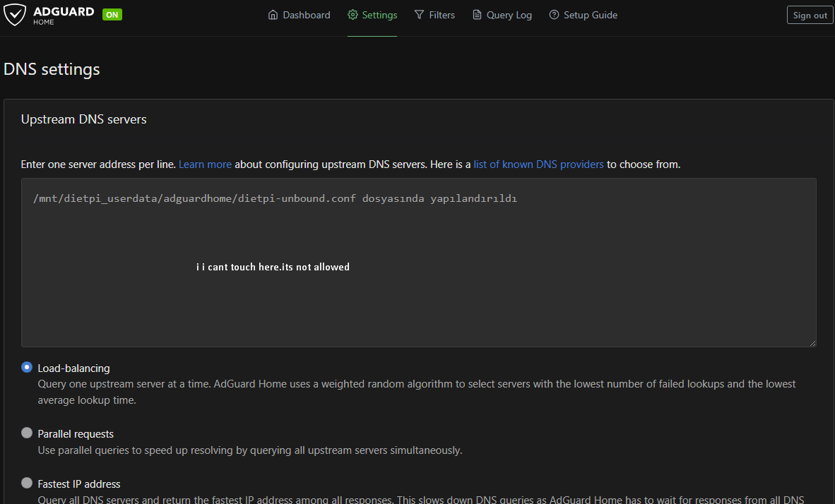Open the list of known DNS providers link

[538, 164]
